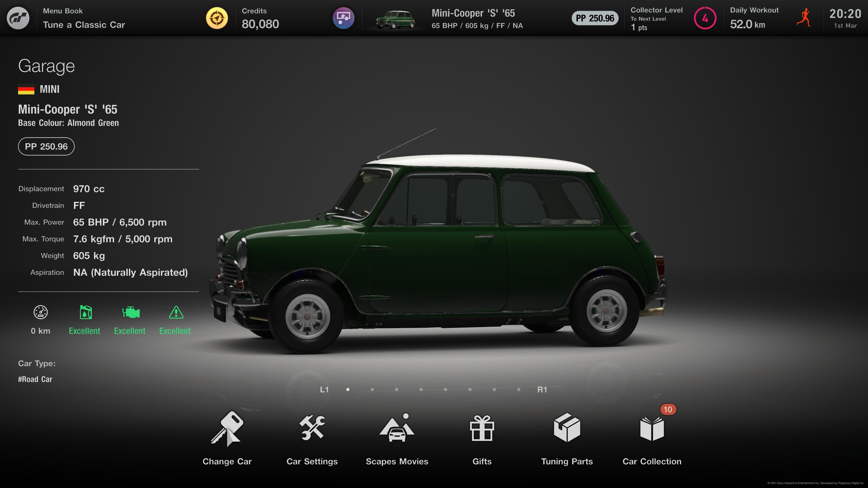The height and width of the screenshot is (488, 868).
Task: Click the Credits 80,080 value
Action: 260,24
